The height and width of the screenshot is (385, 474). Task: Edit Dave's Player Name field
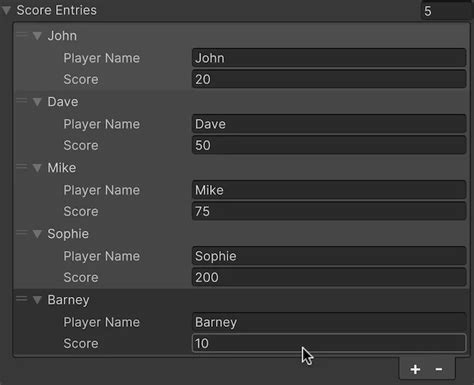click(329, 124)
